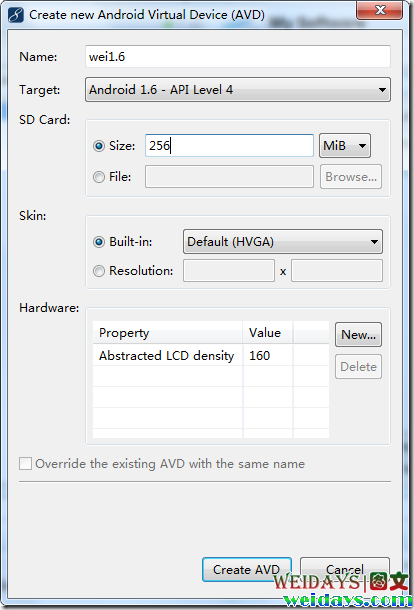Click the Browse... button
Image resolution: width=414 pixels, height=610 pixels.
[351, 177]
